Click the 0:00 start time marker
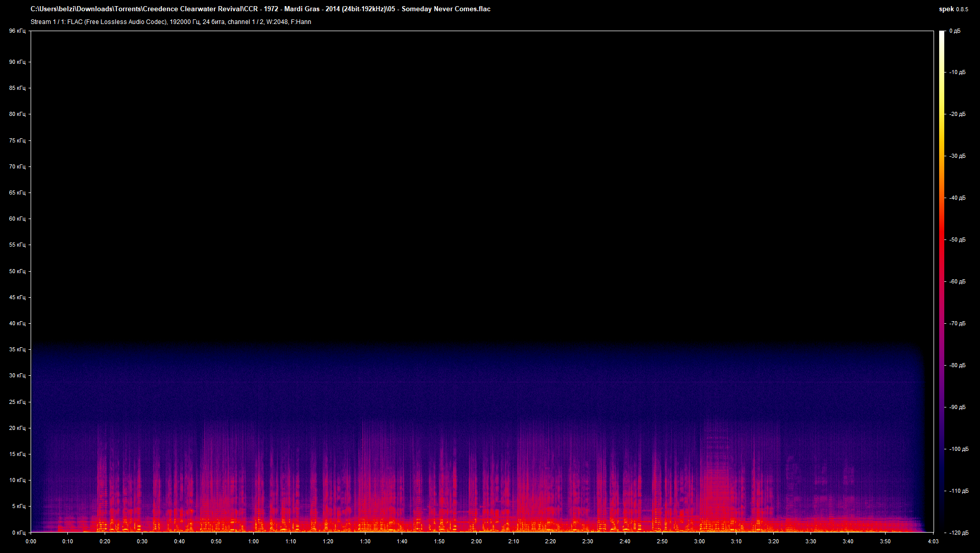The width and height of the screenshot is (980, 553). [31, 541]
